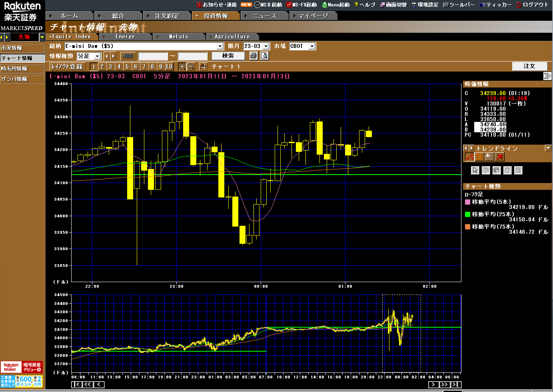Open the 先物 category dropdown arrow
Viewport: 553px width, 392px height.
(42, 37)
